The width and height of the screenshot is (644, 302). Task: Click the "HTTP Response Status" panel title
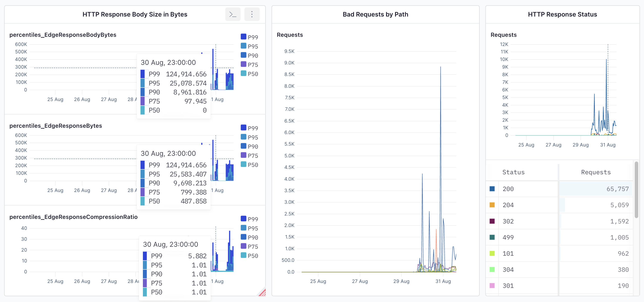point(562,14)
